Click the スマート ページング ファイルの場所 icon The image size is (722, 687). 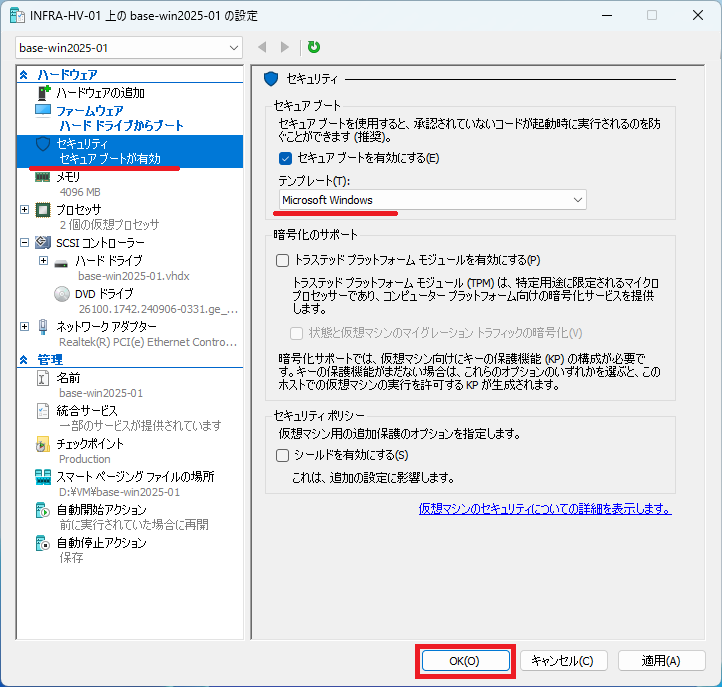point(43,477)
